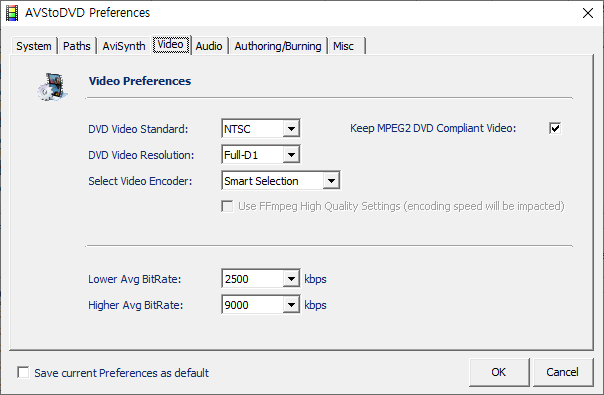
Task: Click the DVD Video Resolution label
Action: (x=141, y=155)
